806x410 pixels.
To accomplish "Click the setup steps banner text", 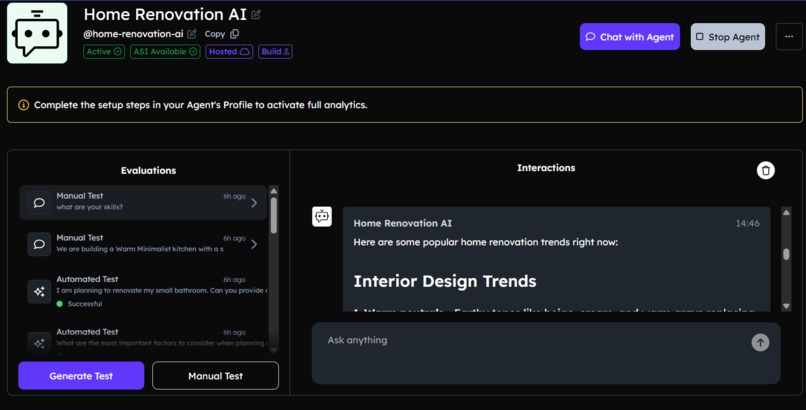I will (x=200, y=105).
